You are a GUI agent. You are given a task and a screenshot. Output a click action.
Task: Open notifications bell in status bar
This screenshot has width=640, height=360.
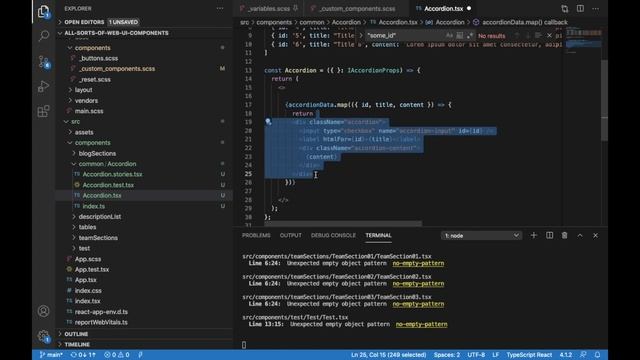[x=598, y=355]
